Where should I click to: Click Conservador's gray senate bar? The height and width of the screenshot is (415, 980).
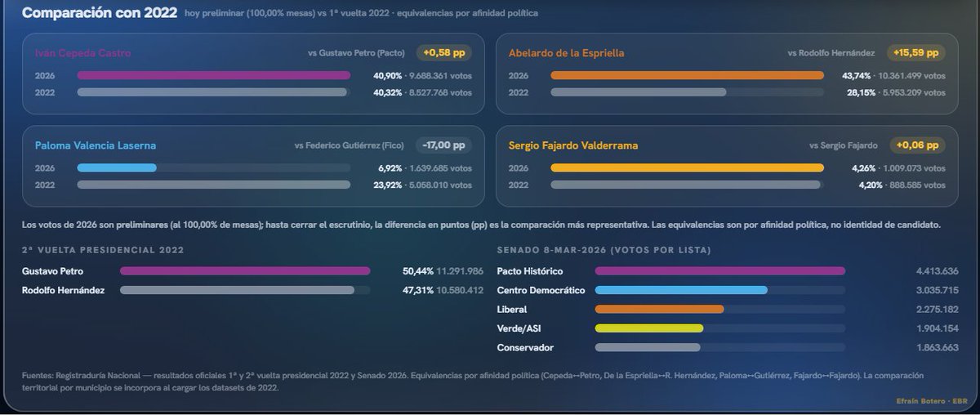648,348
